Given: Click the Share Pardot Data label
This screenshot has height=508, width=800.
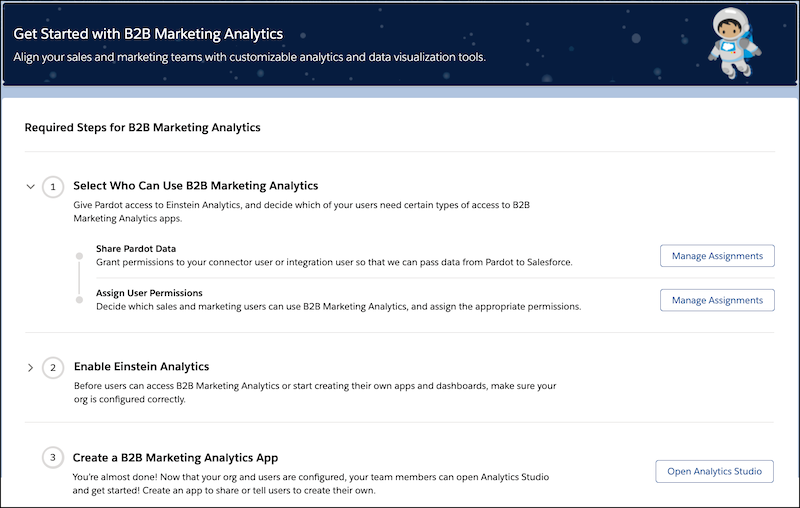Looking at the screenshot, I should point(136,249).
